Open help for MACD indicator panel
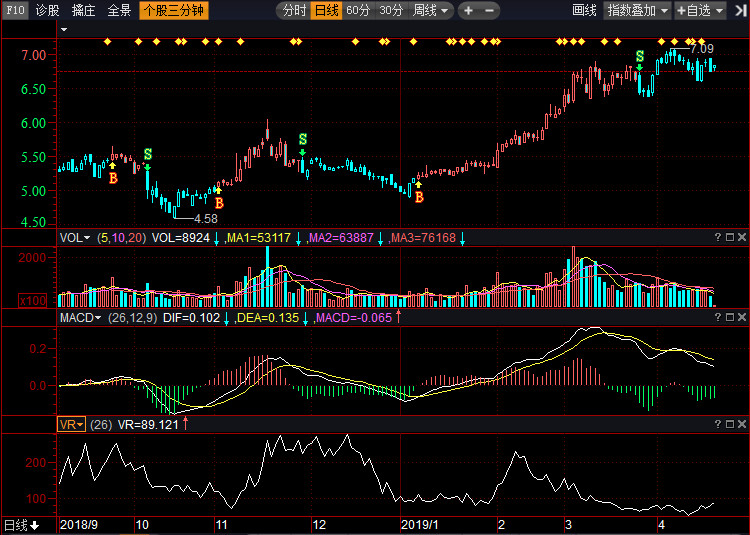 [717, 318]
